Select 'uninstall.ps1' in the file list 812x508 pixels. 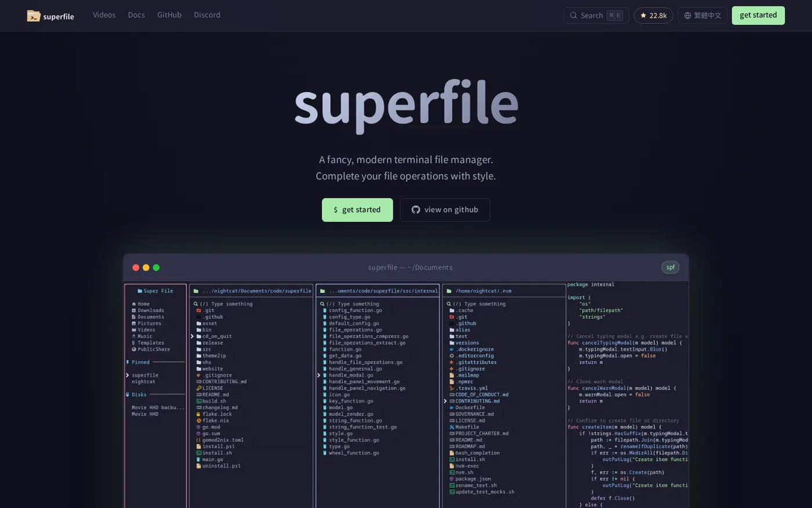tap(222, 466)
